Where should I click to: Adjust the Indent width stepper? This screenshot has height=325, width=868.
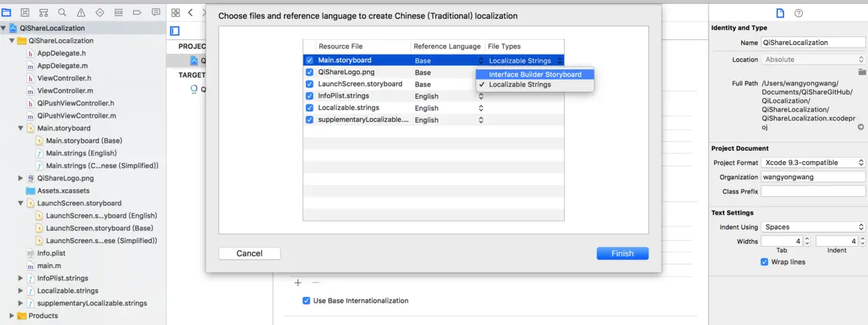point(862,241)
